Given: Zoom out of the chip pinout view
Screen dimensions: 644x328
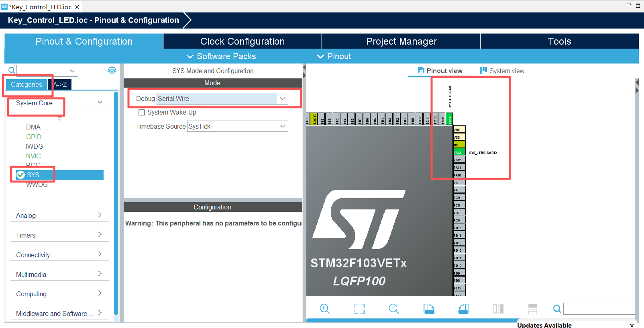Looking at the screenshot, I should [x=394, y=309].
